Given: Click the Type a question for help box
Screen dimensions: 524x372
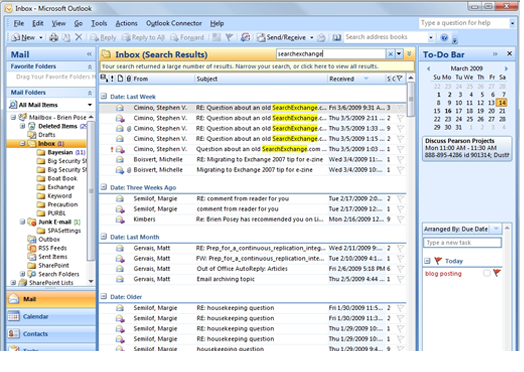Looking at the screenshot, I should [x=464, y=23].
